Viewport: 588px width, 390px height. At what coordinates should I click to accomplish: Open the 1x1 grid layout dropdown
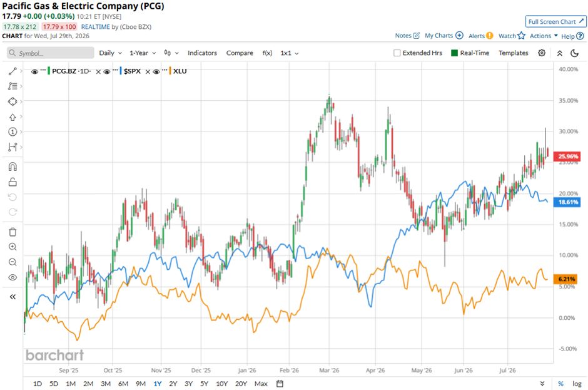[289, 53]
